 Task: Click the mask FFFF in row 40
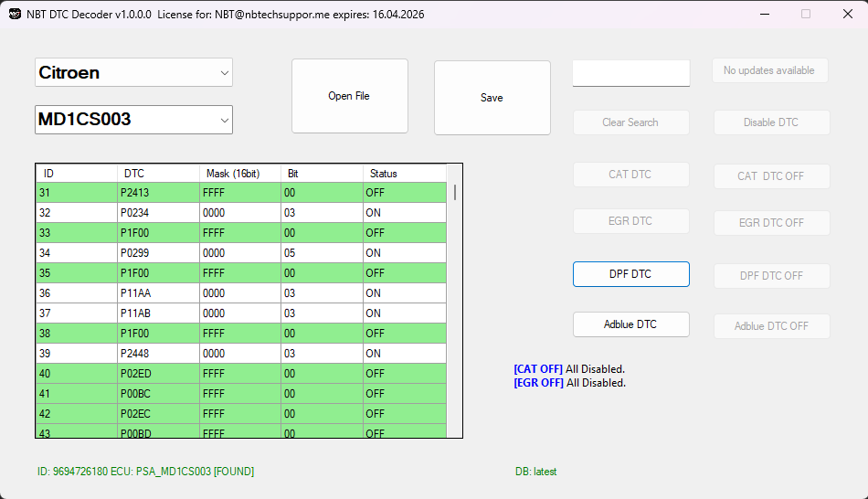240,374
